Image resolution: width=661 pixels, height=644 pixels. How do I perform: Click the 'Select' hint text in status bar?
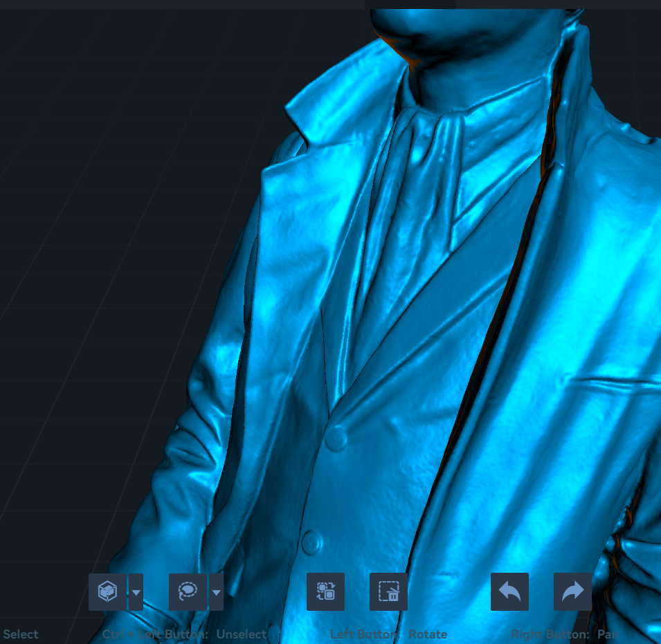[21, 634]
